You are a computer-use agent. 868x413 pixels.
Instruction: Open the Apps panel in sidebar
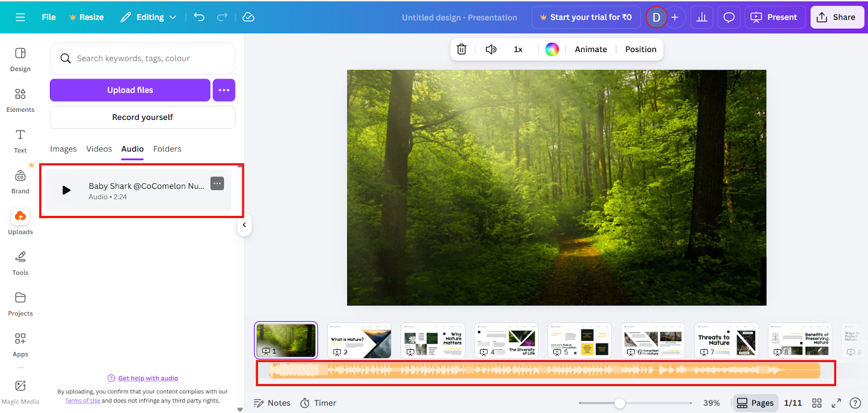[x=20, y=345]
